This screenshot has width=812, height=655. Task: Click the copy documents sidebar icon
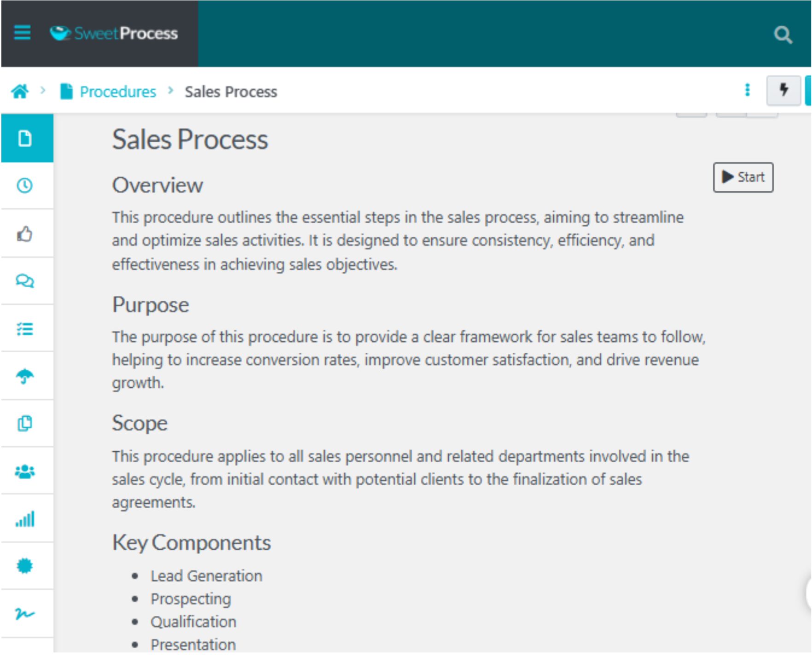(25, 424)
